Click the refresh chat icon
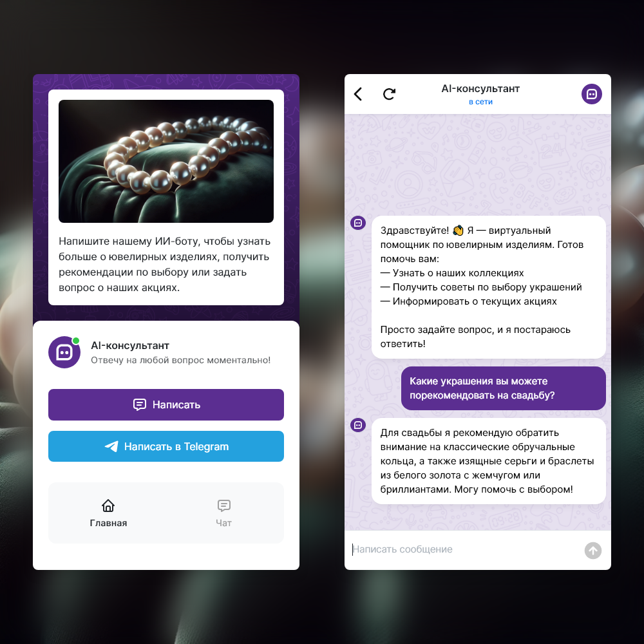The image size is (644, 644). click(x=389, y=94)
